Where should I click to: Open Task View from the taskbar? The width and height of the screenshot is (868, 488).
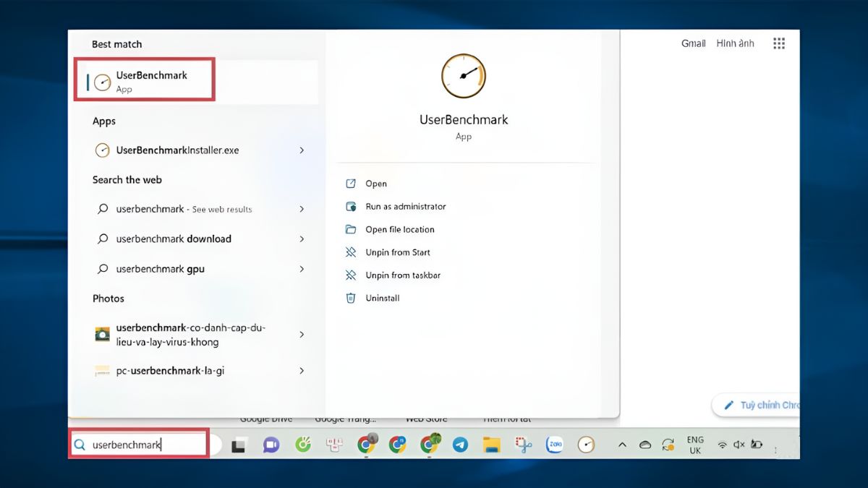[x=239, y=445]
